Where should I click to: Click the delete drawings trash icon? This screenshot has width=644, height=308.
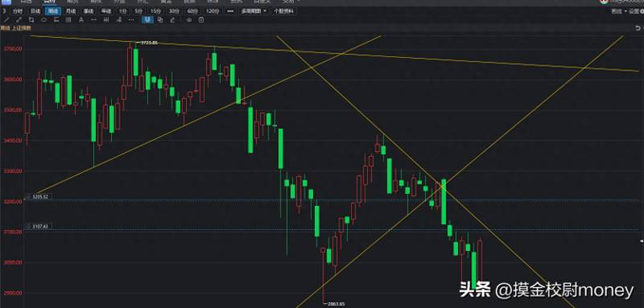pos(201,19)
